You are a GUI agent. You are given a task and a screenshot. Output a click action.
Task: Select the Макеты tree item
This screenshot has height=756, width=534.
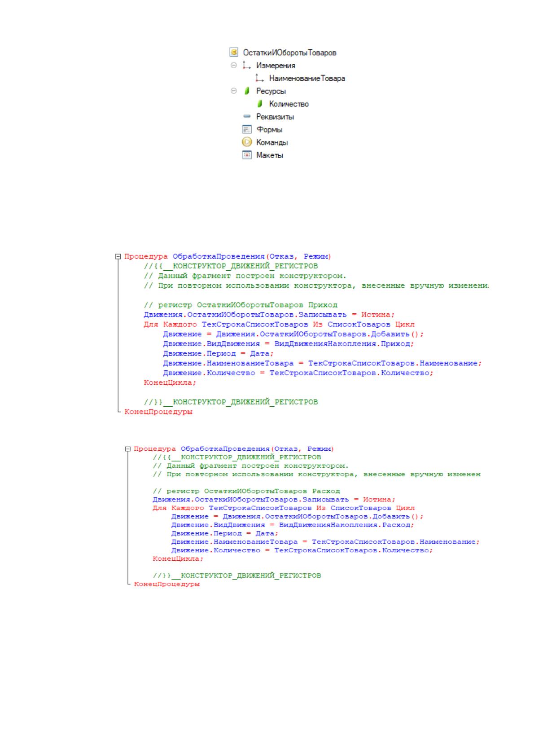(x=270, y=155)
